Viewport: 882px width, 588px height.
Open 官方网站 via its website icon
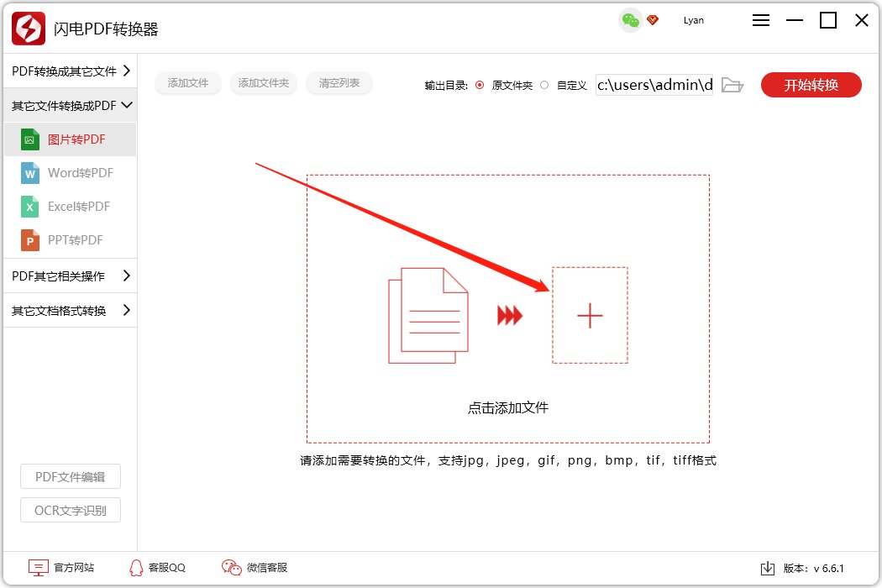click(x=37, y=567)
